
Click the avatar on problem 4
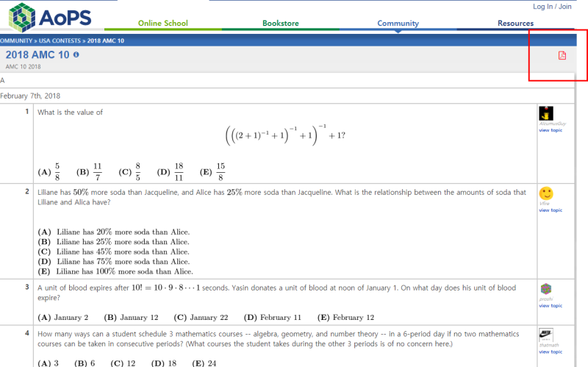[x=546, y=335]
